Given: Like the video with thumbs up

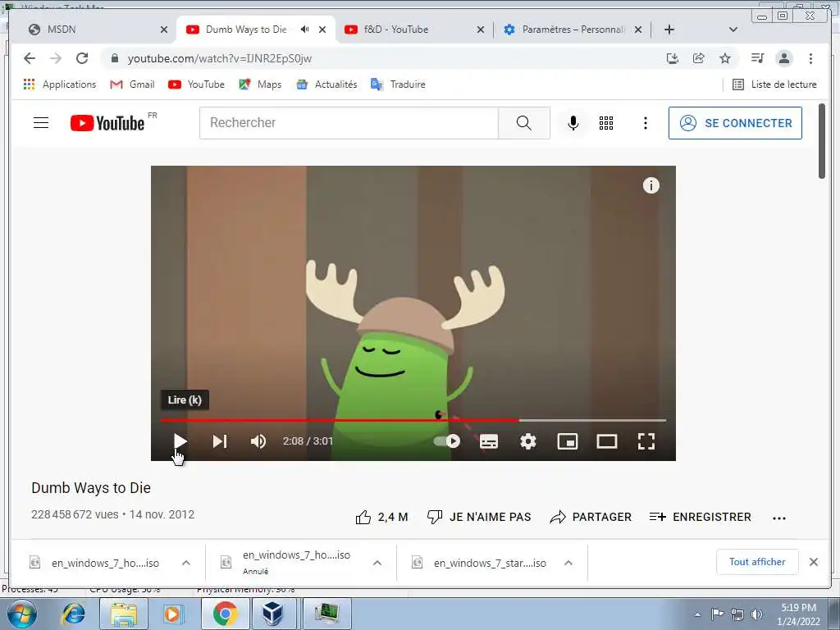Looking at the screenshot, I should point(381,517).
